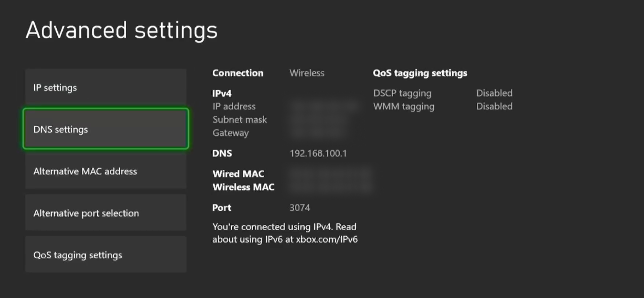The image size is (644, 298).
Task: Click the IPv4 section heading
Action: [222, 94]
